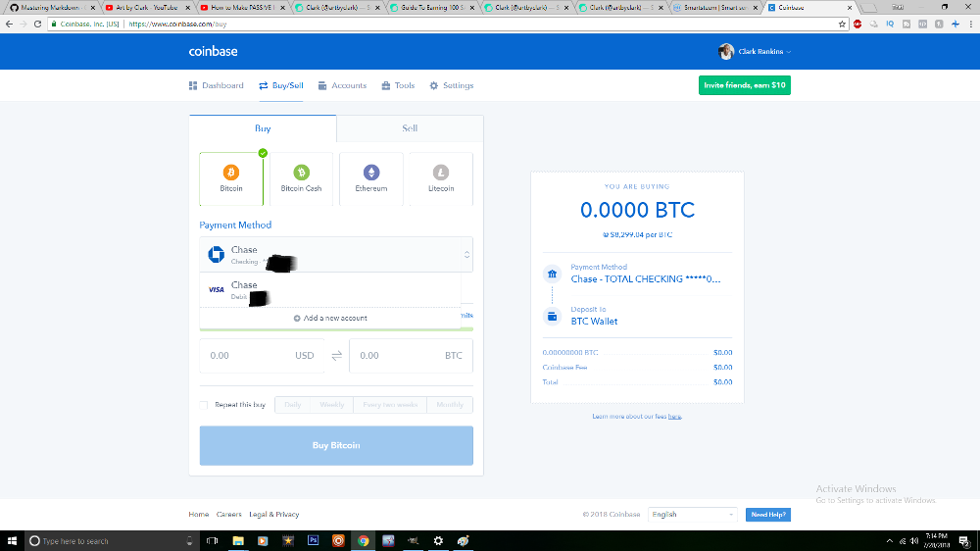Switch to the Buy tab
980x551 pixels.
263,128
